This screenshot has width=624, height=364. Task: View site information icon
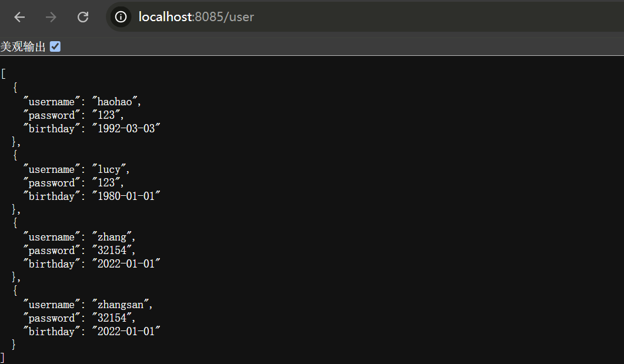point(121,17)
